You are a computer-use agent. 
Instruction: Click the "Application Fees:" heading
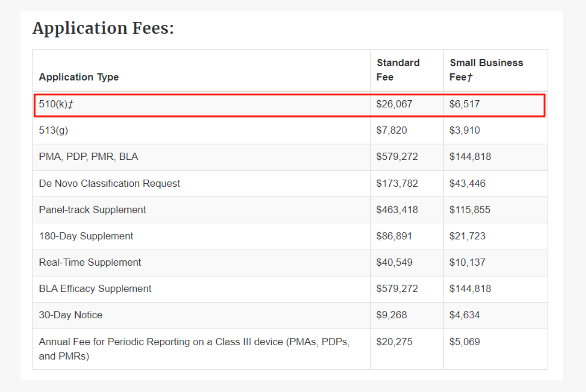(103, 29)
